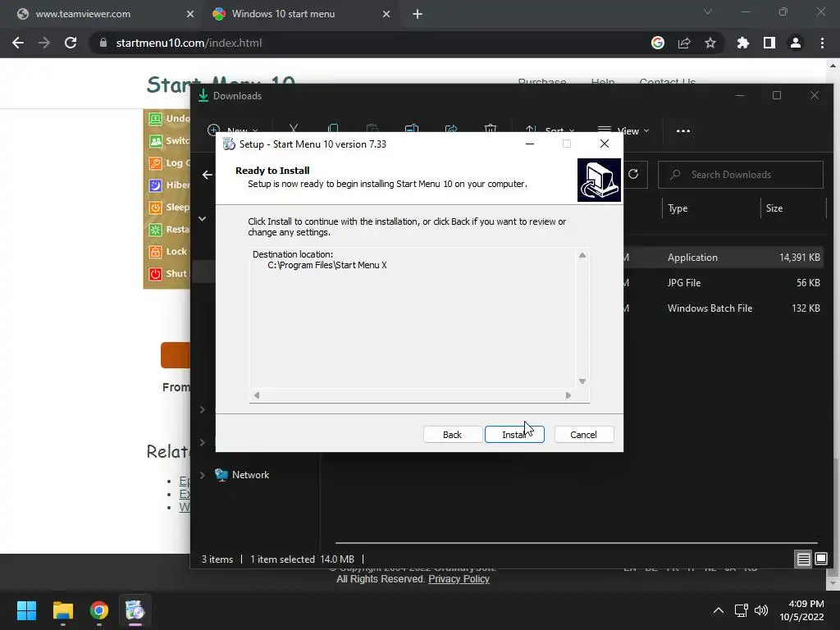
Task: Bookmark this page with the star icon
Action: coord(710,43)
